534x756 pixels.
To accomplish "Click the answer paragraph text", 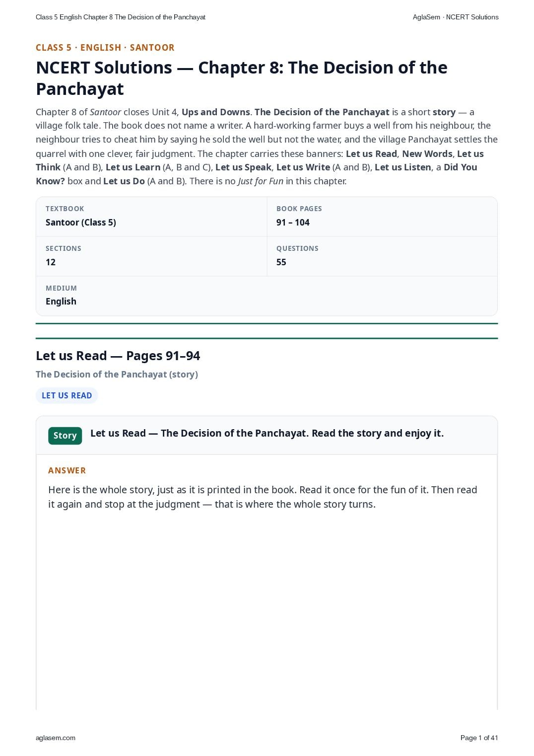I will [x=263, y=497].
